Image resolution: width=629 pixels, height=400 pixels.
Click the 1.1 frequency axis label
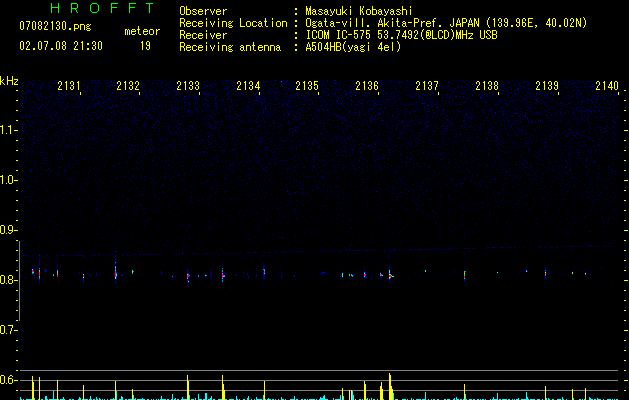(x=9, y=130)
